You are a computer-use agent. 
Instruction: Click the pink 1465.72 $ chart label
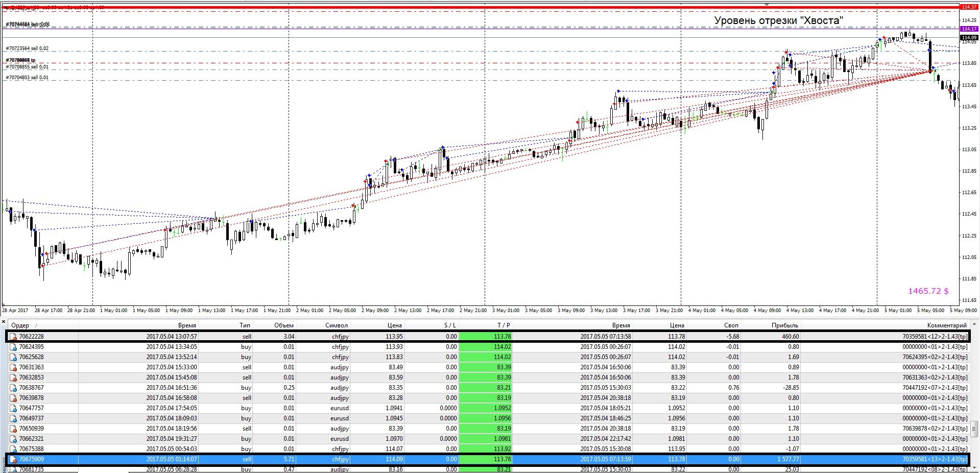tap(928, 291)
